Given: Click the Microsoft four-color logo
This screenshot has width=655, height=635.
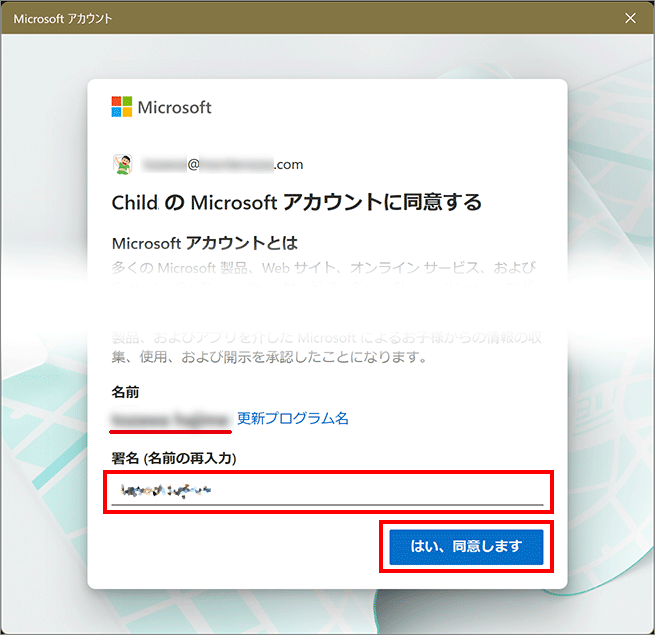Looking at the screenshot, I should point(122,107).
